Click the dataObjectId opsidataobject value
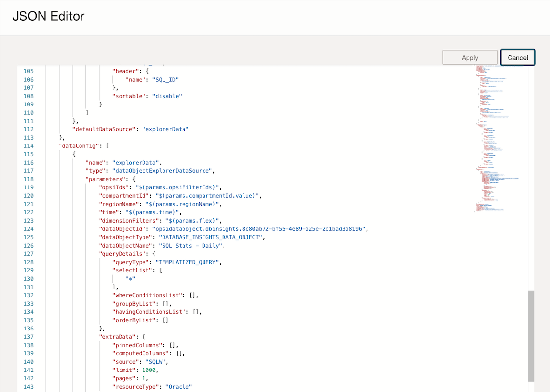This screenshot has height=392, width=550. [x=260, y=229]
